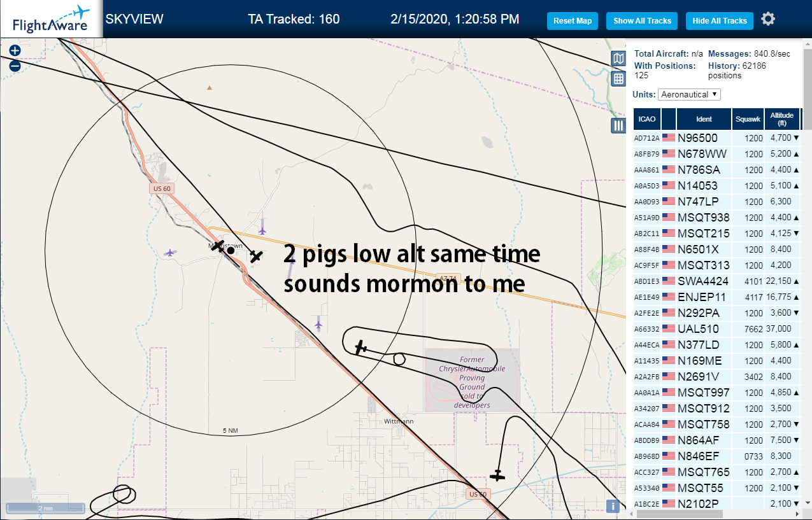The width and height of the screenshot is (812, 520).
Task: Select aircraft N2691V in the table
Action: 717,376
